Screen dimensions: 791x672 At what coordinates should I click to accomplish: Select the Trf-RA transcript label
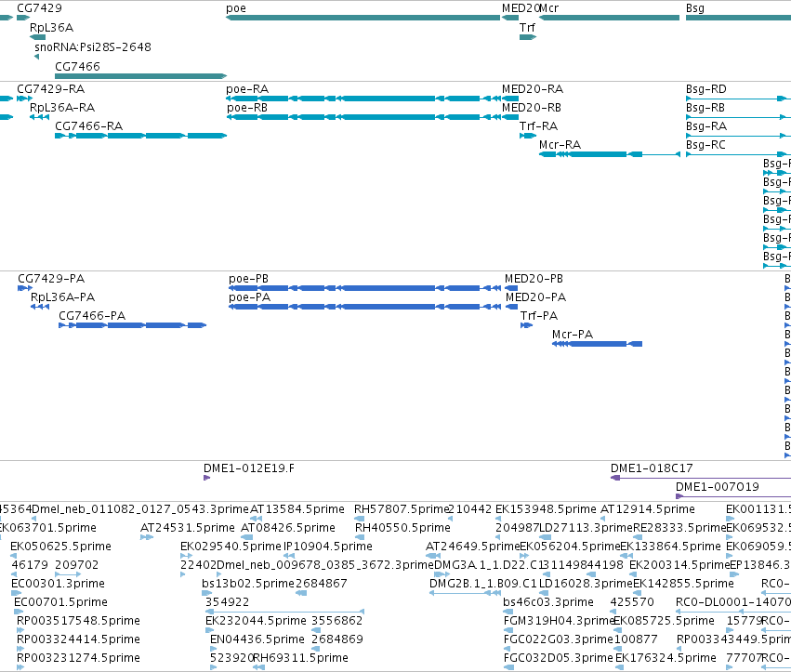[x=539, y=126]
